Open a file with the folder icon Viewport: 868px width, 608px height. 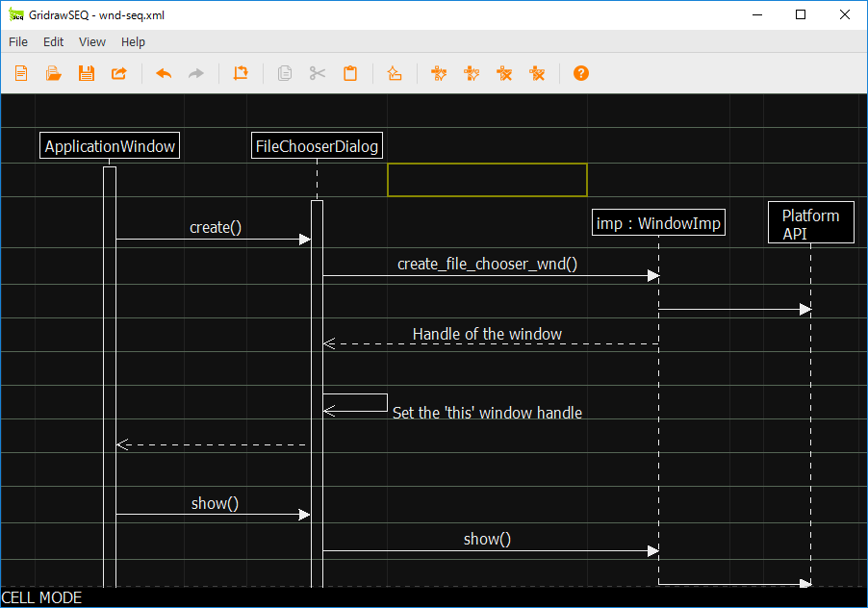[54, 73]
